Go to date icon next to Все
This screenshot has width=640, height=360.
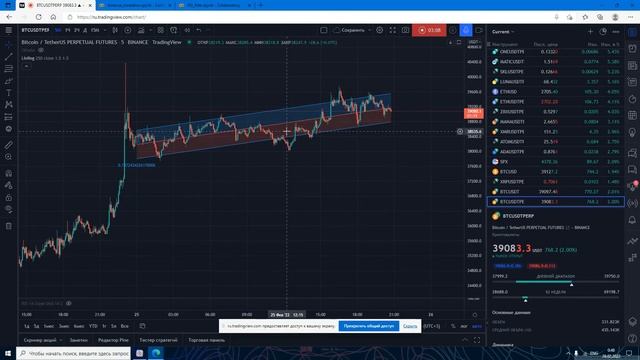pyautogui.click(x=142, y=326)
